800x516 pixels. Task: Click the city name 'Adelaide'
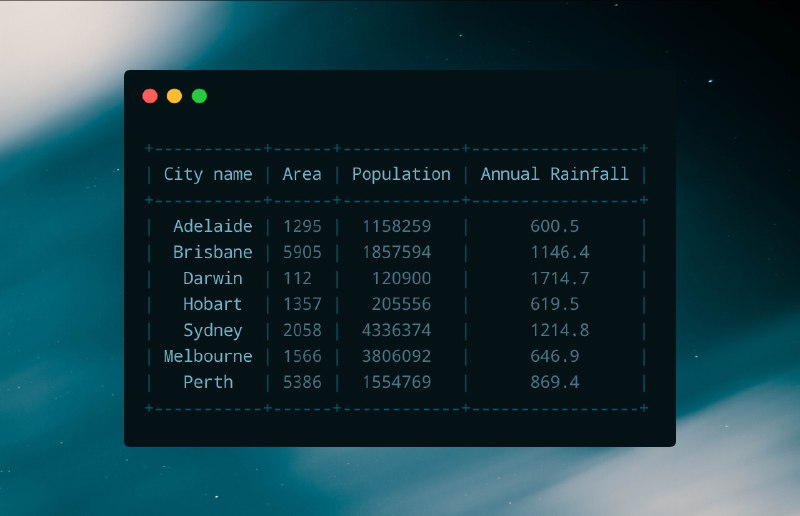click(x=213, y=226)
